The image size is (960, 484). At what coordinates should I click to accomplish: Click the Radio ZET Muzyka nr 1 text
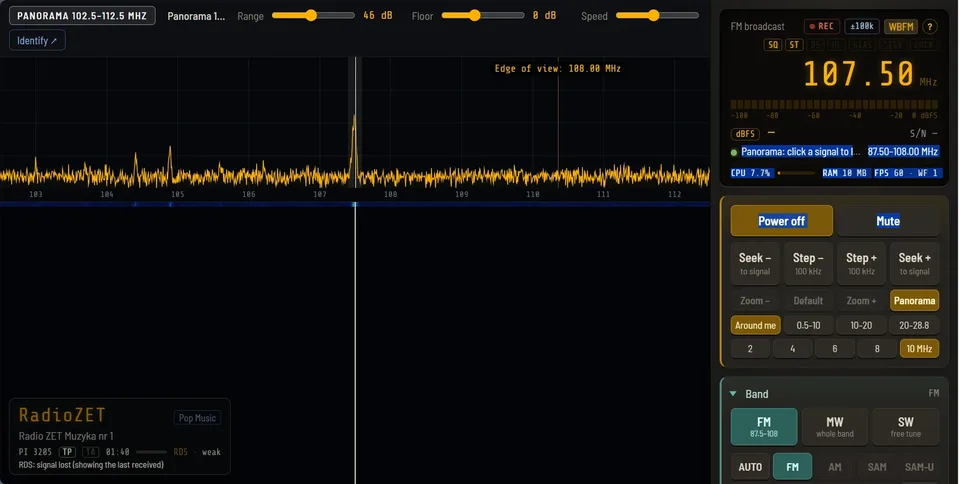point(66,436)
